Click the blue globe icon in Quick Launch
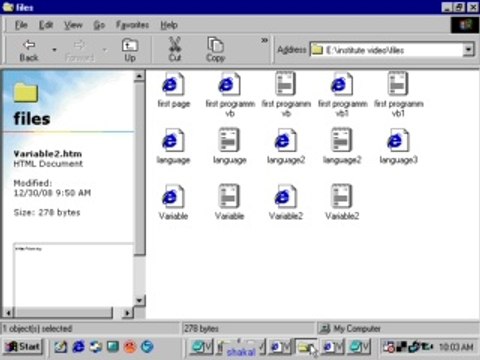The width and height of the screenshot is (480, 360). [x=147, y=347]
